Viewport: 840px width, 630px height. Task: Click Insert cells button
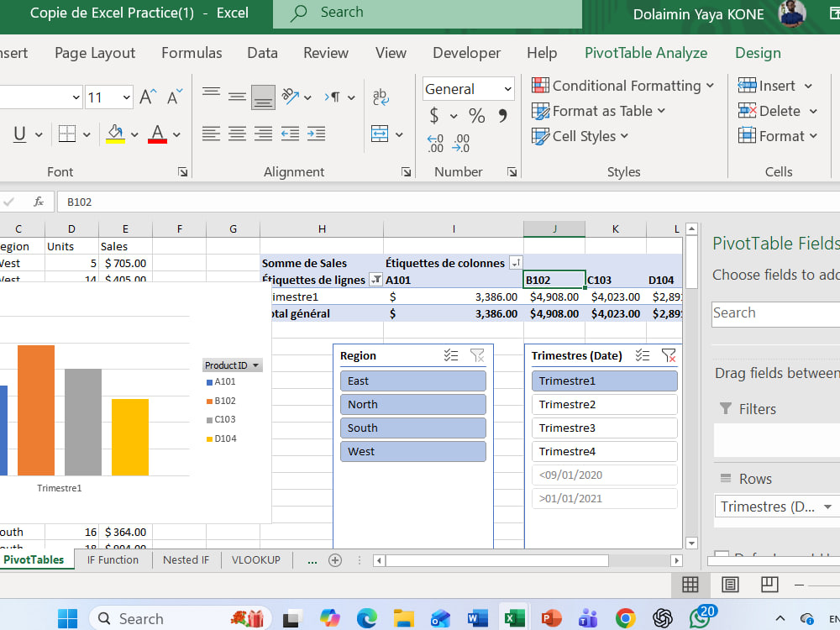pyautogui.click(x=766, y=86)
